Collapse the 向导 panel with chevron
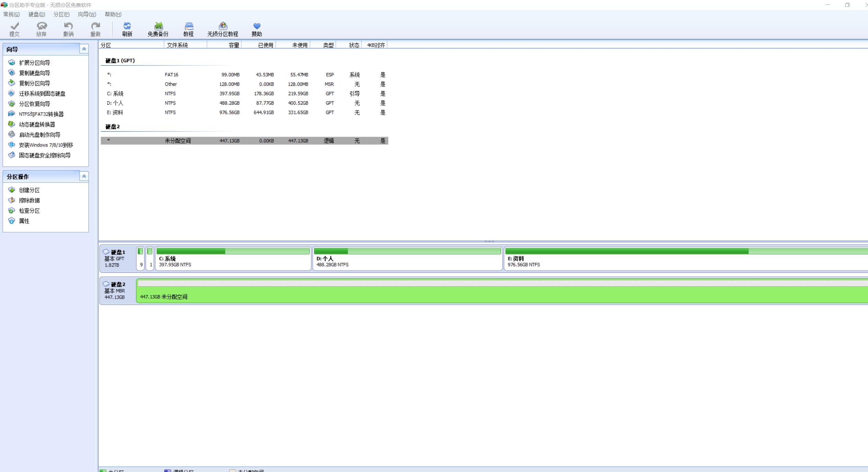The height and width of the screenshot is (472, 868). tap(84, 49)
